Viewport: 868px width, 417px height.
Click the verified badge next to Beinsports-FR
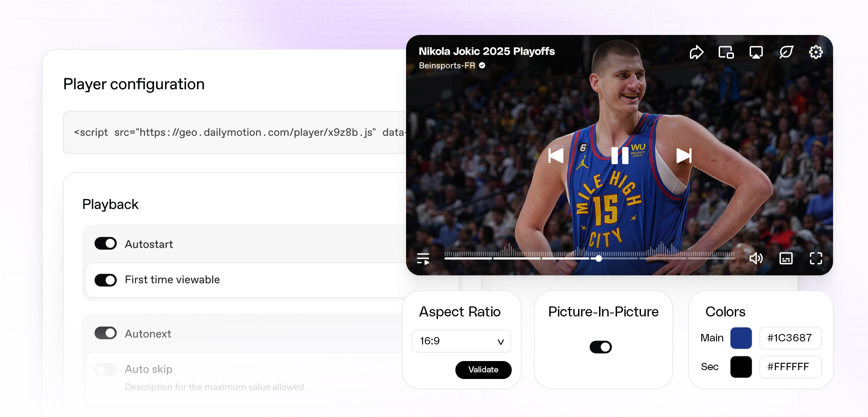[x=482, y=66]
